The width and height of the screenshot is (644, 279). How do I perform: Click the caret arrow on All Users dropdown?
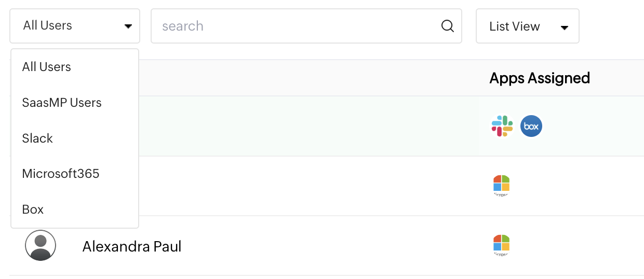128,26
